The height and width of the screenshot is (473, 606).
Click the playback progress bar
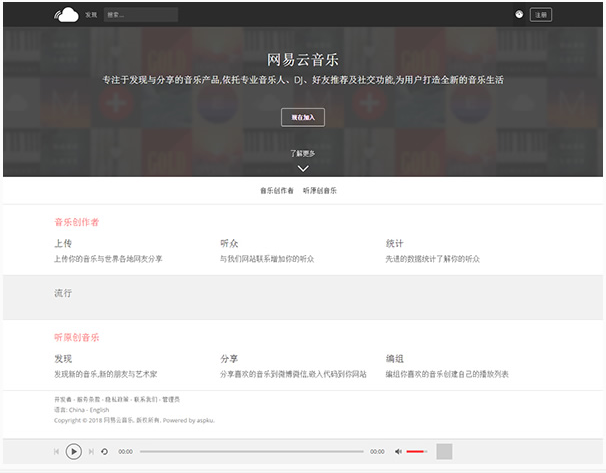(x=252, y=451)
